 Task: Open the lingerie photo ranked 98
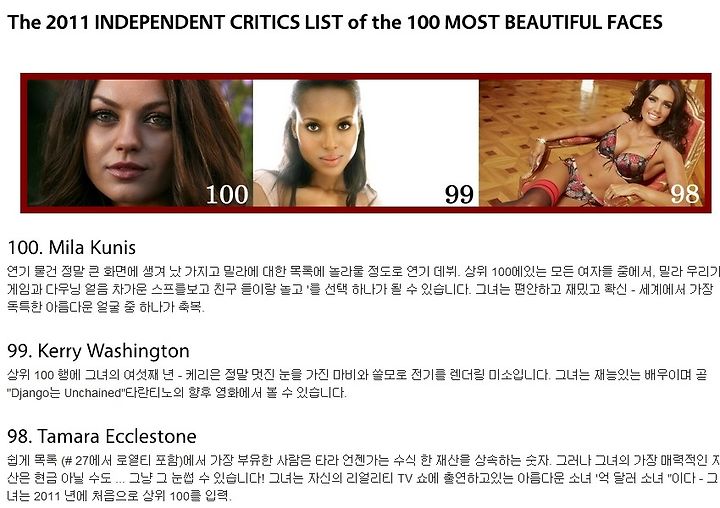point(591,143)
